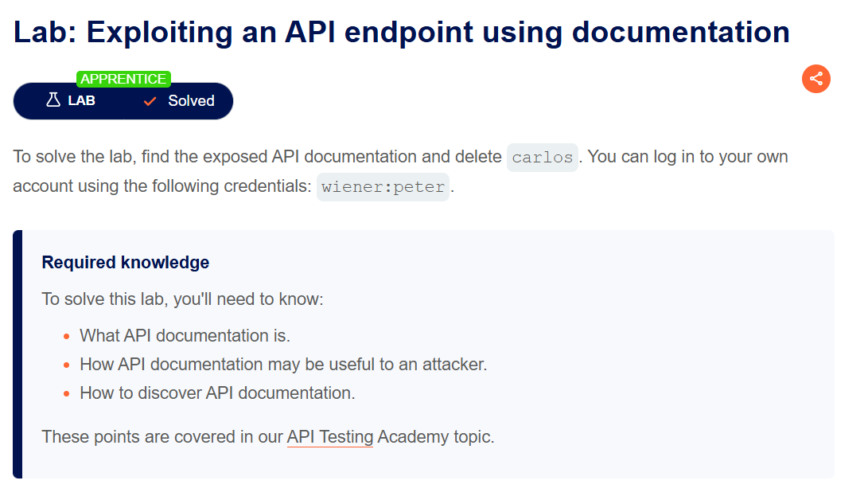
Task: Click the orange share icon
Action: (x=815, y=79)
